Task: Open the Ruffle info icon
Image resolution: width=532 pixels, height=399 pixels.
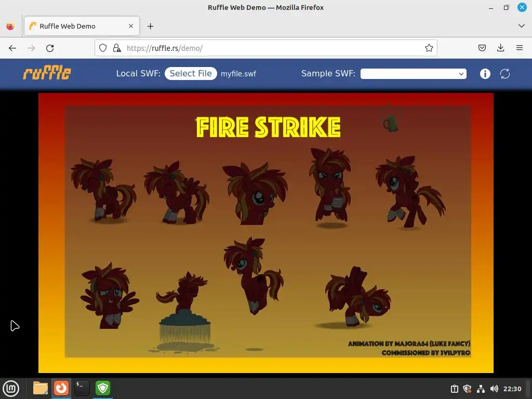Action: [x=485, y=74]
